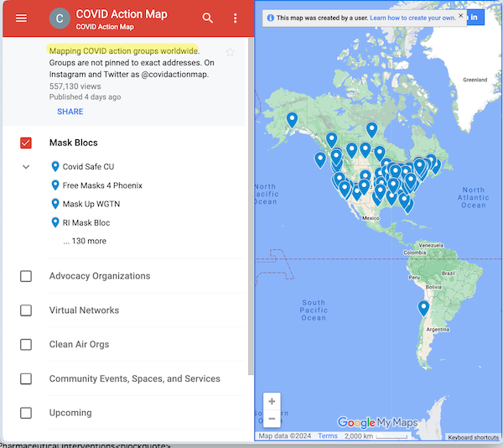Click the zoom in plus button

click(x=272, y=402)
